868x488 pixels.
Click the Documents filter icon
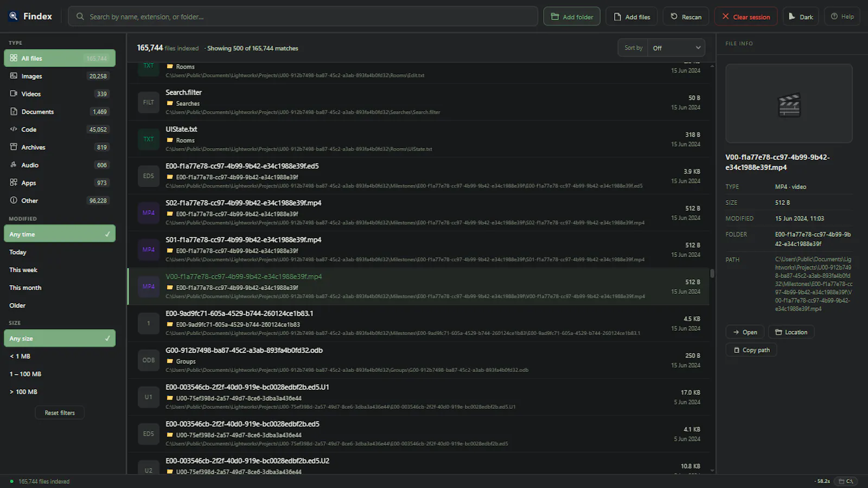coord(14,112)
